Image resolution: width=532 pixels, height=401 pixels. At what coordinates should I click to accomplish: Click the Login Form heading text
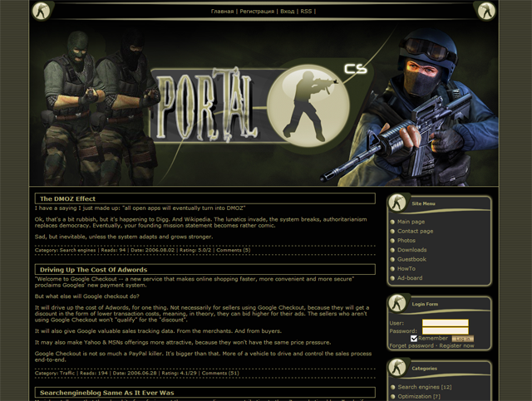425,304
